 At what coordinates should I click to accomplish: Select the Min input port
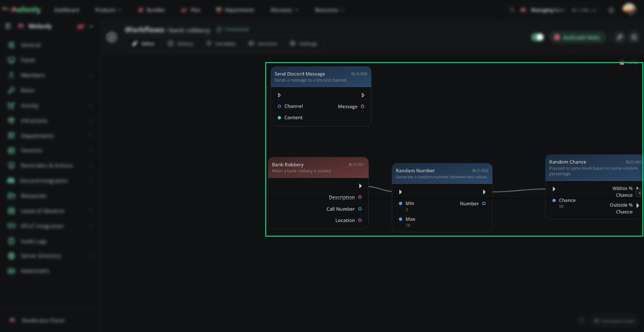click(x=401, y=203)
